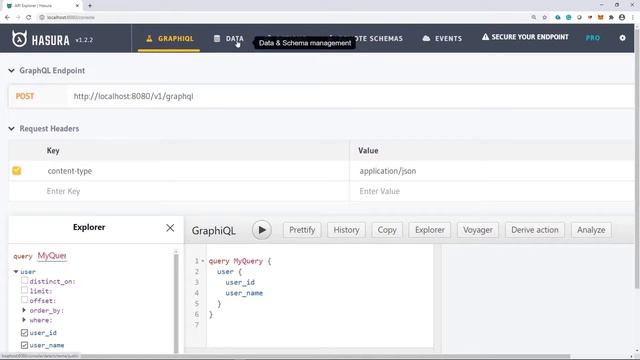Close the Explorer panel
This screenshot has width=640, height=360.
[x=170, y=228]
